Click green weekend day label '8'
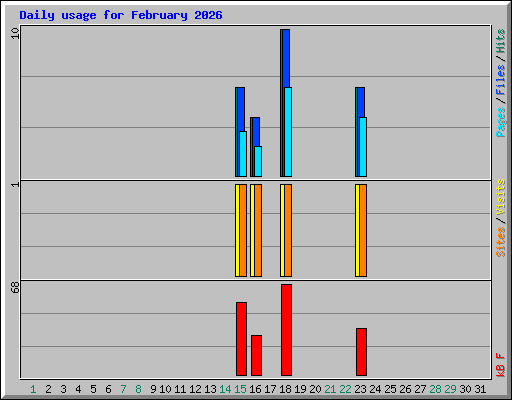Image resolution: width=512 pixels, height=400 pixels. (x=138, y=389)
